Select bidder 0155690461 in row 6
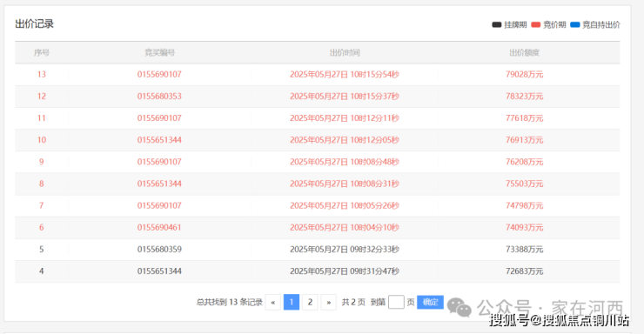644x334 pixels. pos(159,227)
